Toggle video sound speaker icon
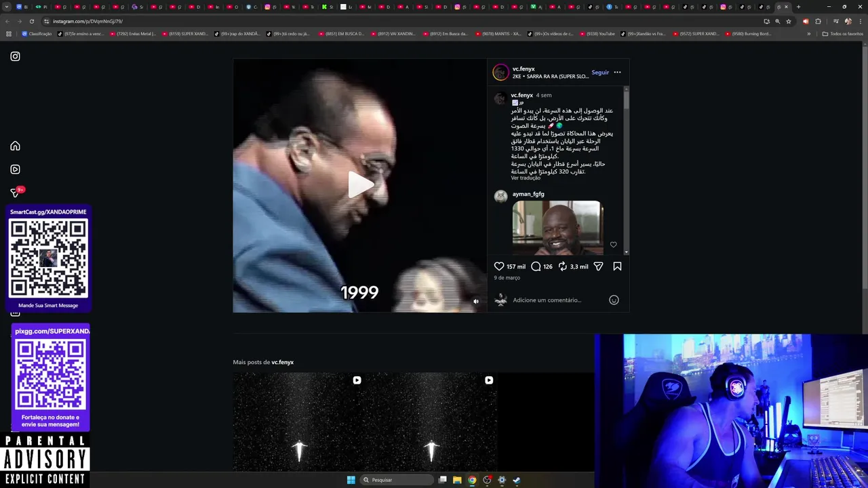Image resolution: width=868 pixels, height=488 pixels. point(475,302)
